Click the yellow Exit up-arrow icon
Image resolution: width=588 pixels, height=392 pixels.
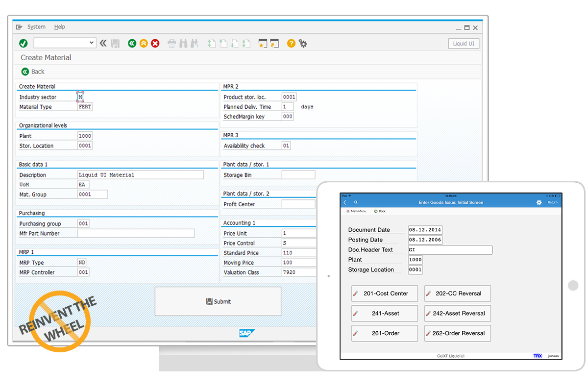[x=144, y=44]
